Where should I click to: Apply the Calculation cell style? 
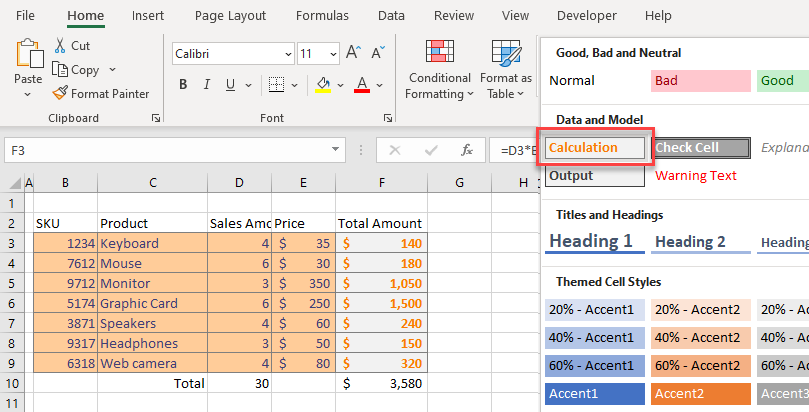[595, 148]
